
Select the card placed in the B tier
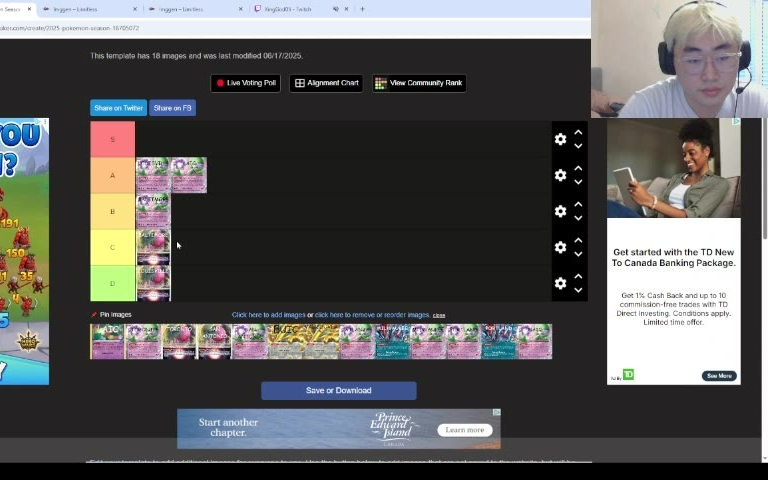point(153,211)
